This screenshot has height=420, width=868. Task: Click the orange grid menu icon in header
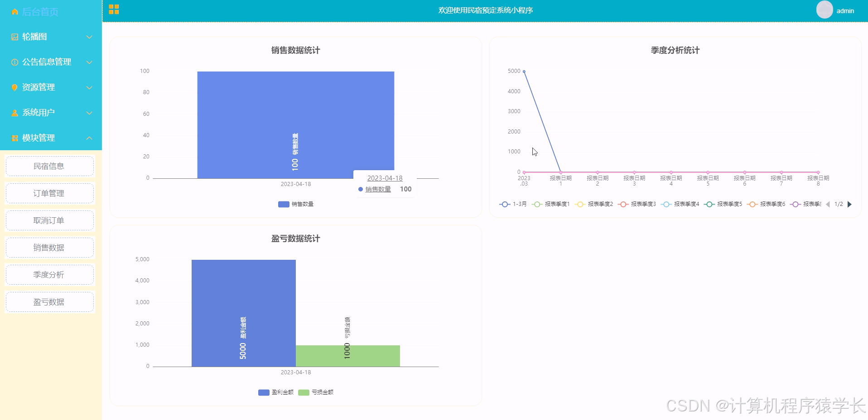[x=114, y=10]
